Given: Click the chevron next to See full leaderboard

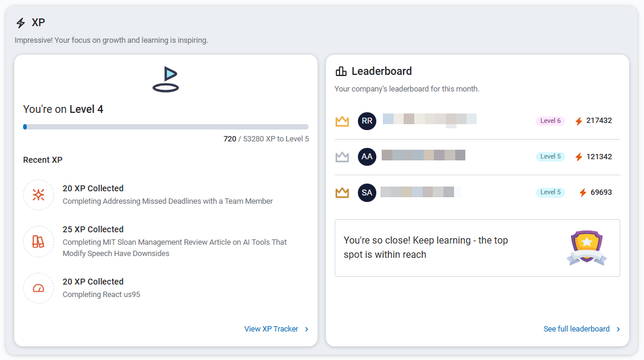Looking at the screenshot, I should 618,329.
